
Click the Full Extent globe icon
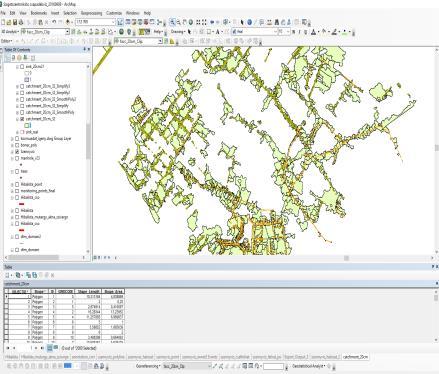191,22
